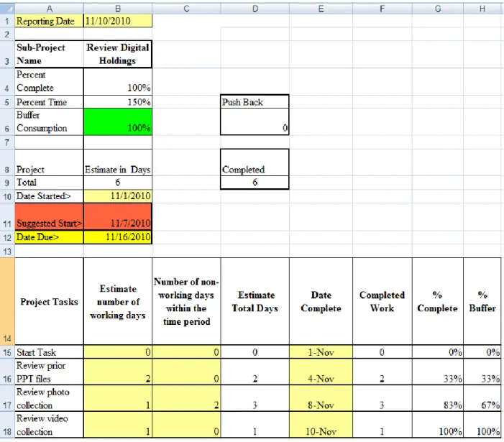Click the Estimate Total Days heading
This screenshot has width=504, height=442.
coord(255,301)
